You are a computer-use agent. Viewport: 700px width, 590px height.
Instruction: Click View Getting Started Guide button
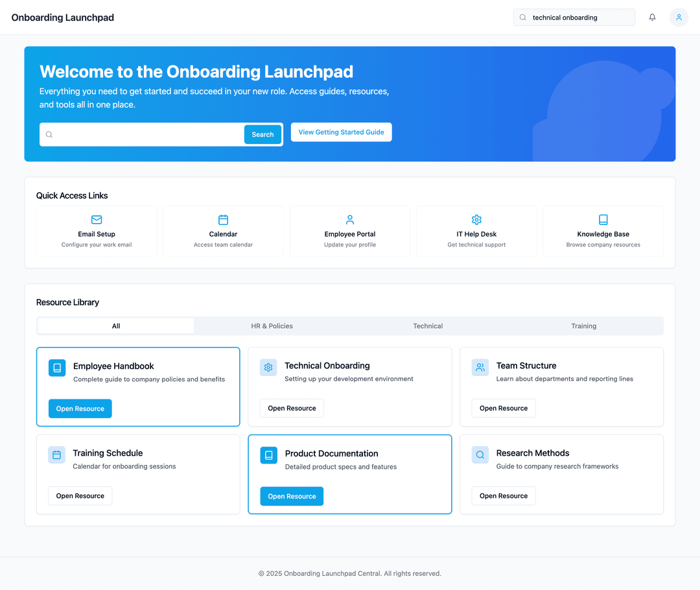click(x=341, y=132)
